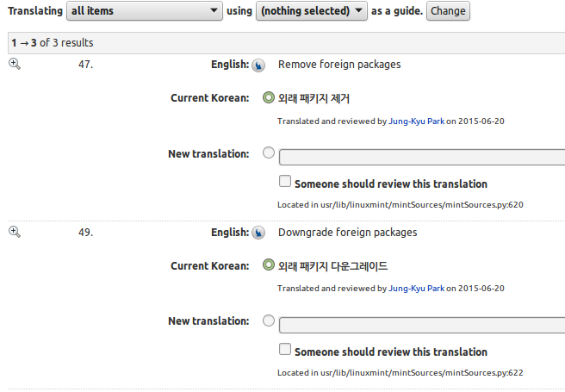Check 'Someone should review' box for item 47
The height and width of the screenshot is (392, 565).
[285, 181]
